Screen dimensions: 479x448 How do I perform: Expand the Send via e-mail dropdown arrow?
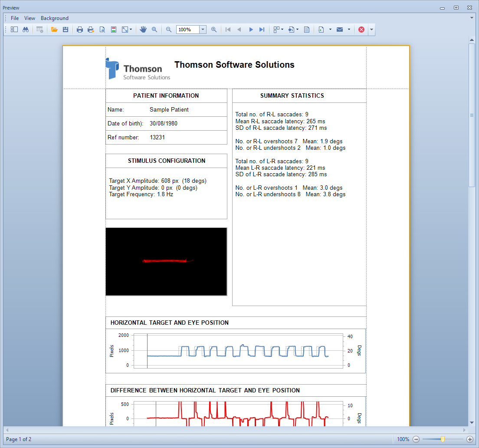pyautogui.click(x=349, y=30)
